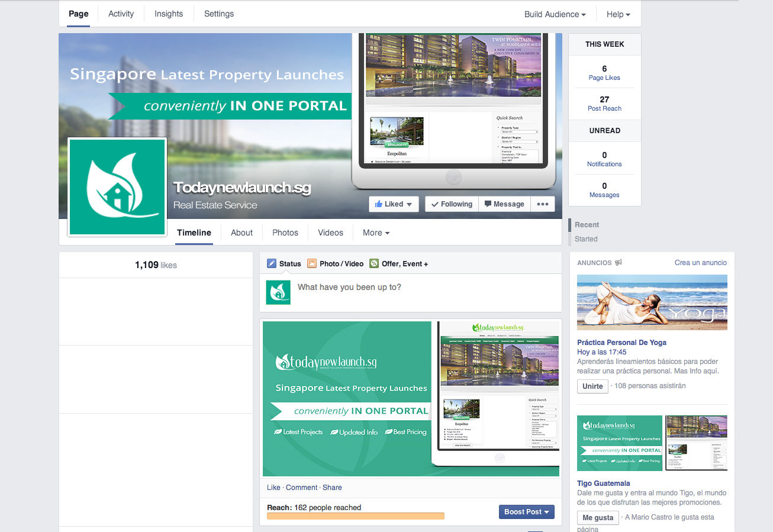
Task: Open the Help dropdown menu
Action: click(619, 14)
